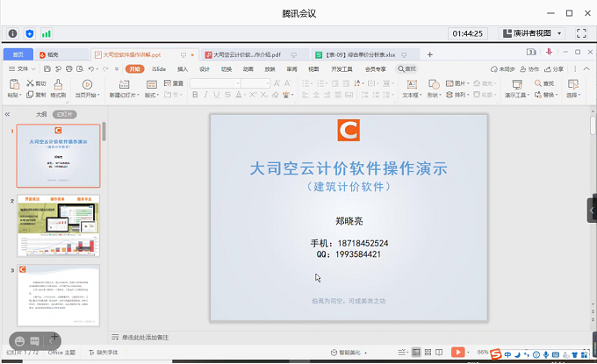The width and height of the screenshot is (597, 364).
Task: Click the blue security shield icon
Action: click(x=29, y=33)
